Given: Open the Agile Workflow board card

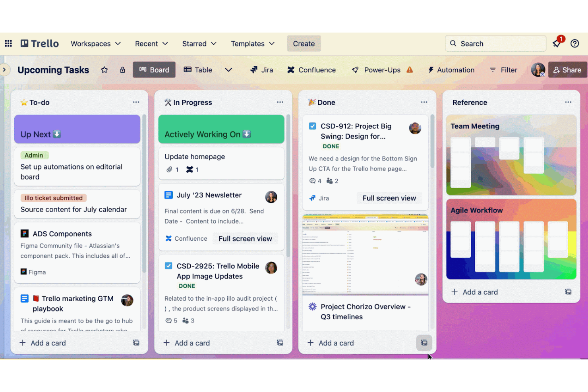Looking at the screenshot, I should (x=511, y=239).
